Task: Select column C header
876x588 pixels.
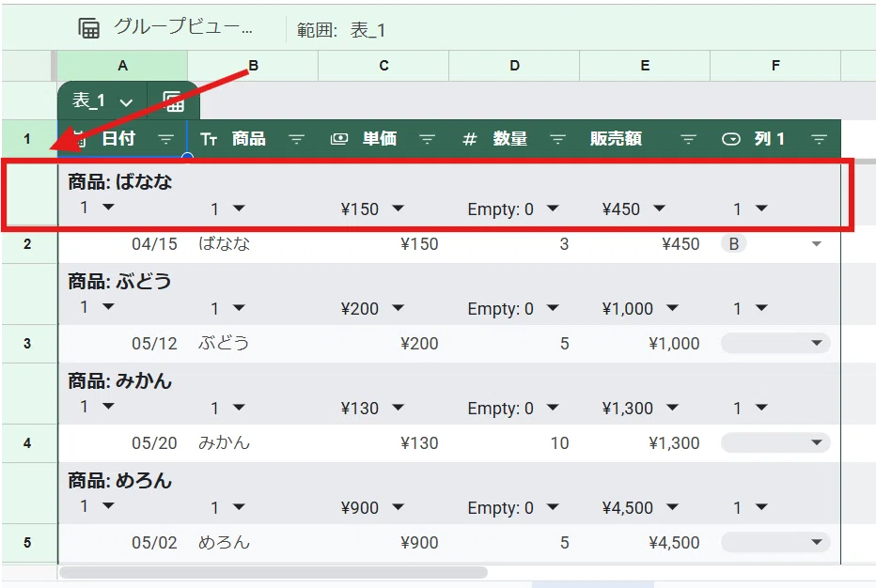Action: click(x=383, y=66)
